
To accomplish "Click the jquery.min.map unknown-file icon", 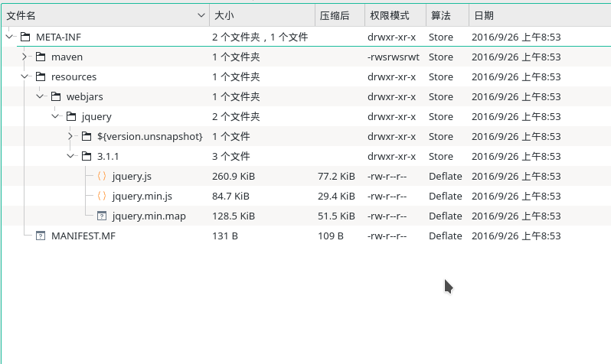I will pos(102,216).
